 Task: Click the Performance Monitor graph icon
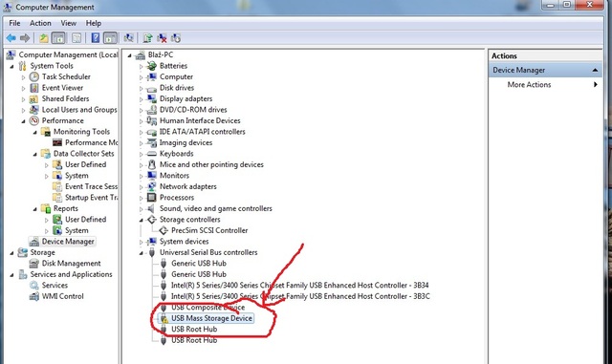tap(57, 142)
